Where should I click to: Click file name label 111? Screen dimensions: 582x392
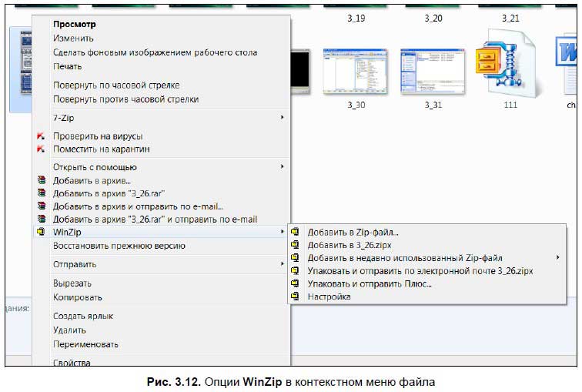510,105
